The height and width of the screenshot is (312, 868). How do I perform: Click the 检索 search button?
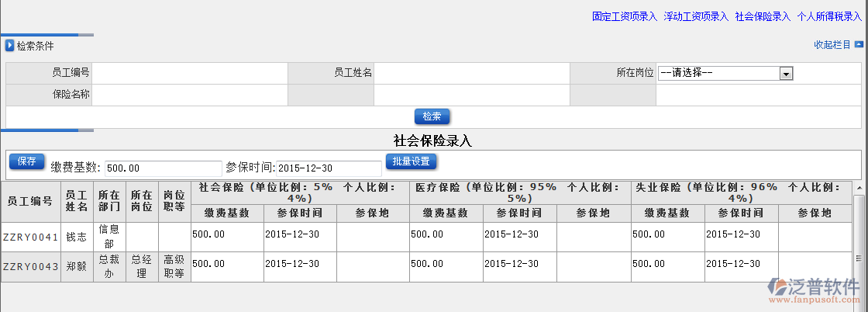(432, 116)
